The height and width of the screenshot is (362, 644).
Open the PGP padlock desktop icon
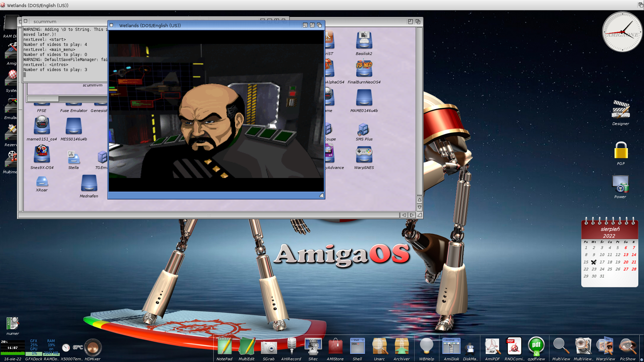621,150
